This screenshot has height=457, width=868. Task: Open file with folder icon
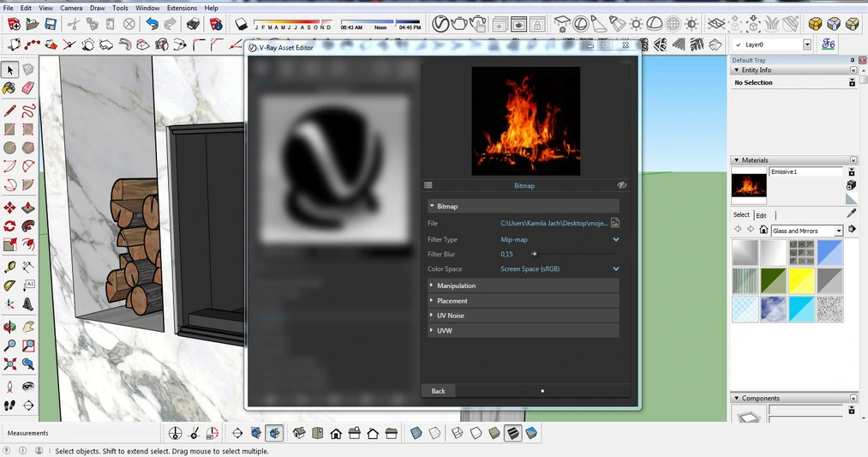coord(32,24)
